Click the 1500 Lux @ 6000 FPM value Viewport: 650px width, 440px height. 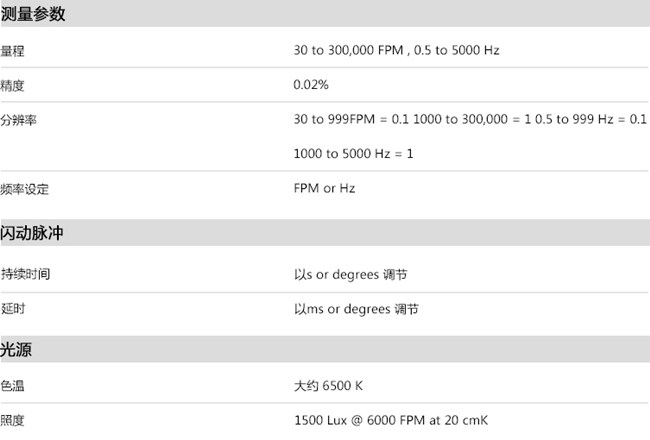coord(391,420)
